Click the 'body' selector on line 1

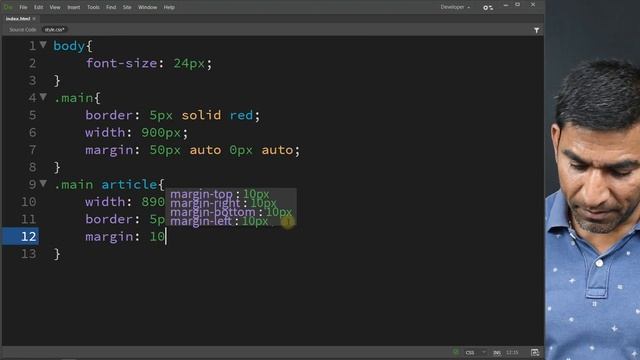click(69, 46)
